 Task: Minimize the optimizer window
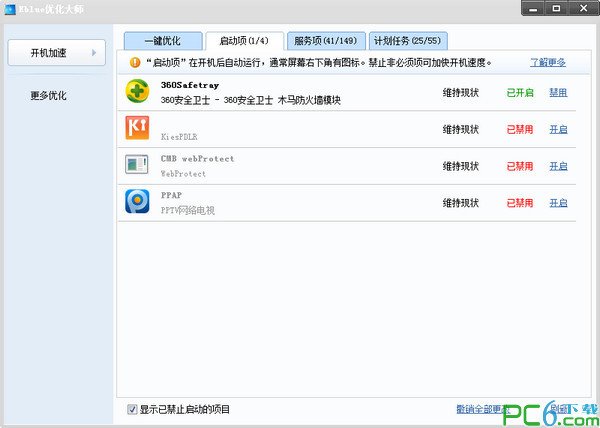[533, 8]
